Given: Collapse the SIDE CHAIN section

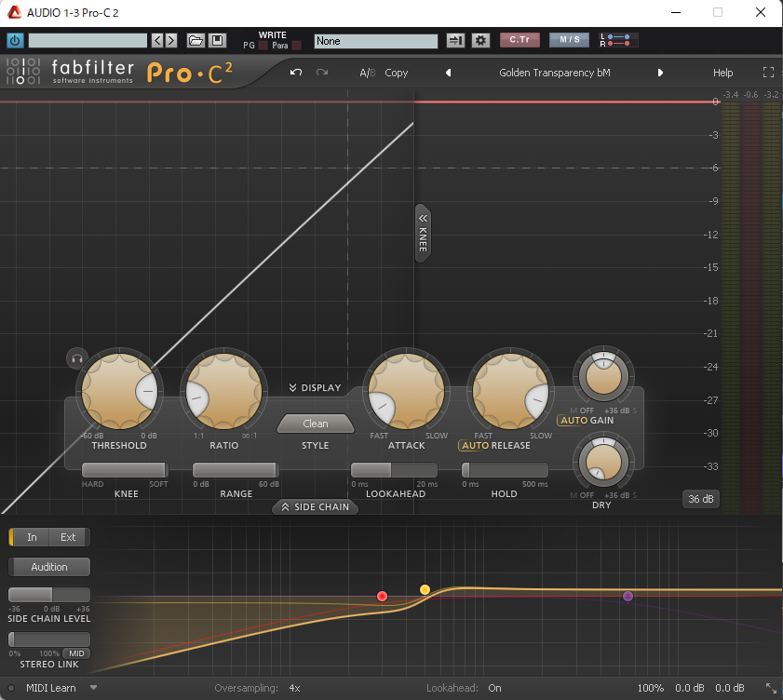Looking at the screenshot, I should pyautogui.click(x=315, y=506).
